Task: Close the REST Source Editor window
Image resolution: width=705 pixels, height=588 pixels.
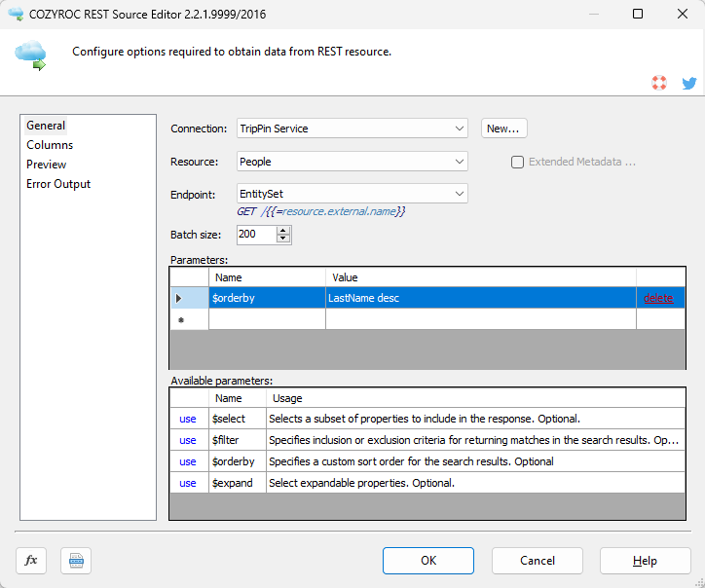Action: [x=682, y=14]
